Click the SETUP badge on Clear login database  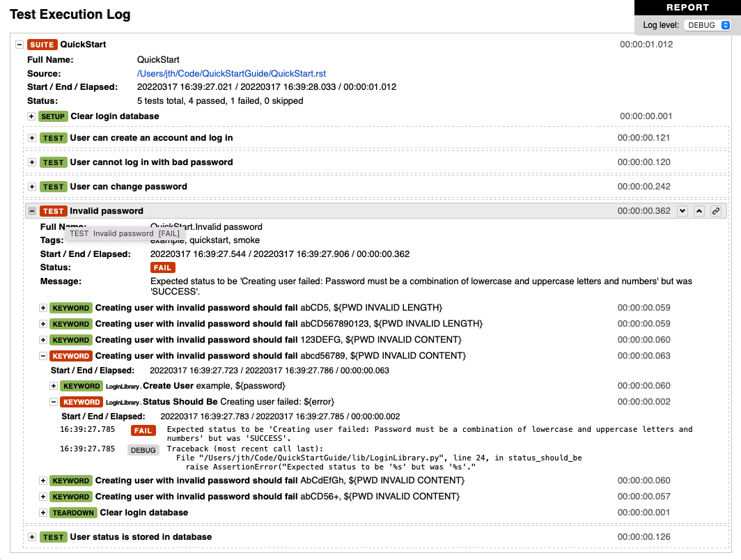tap(53, 116)
